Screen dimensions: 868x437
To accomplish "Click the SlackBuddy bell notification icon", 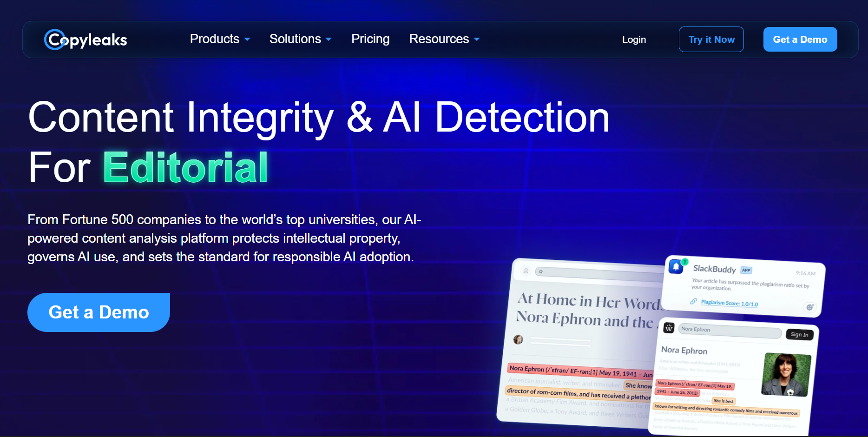I will (676, 267).
